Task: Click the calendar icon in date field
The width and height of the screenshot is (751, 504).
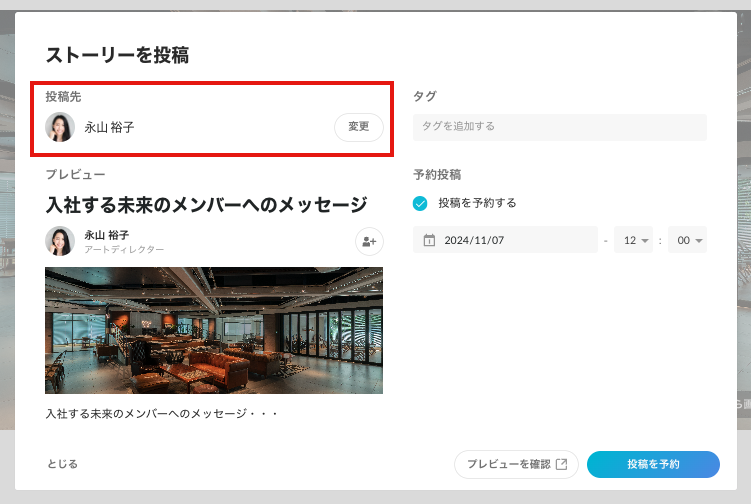Action: point(429,240)
